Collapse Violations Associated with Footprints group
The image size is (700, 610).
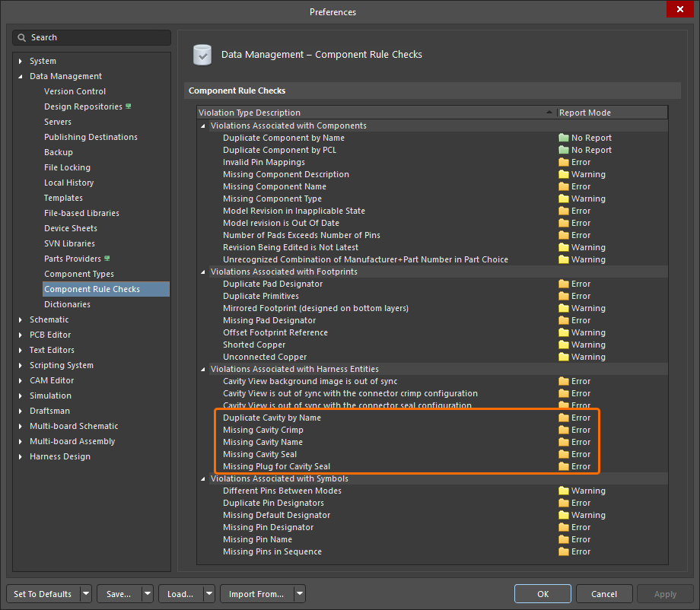click(203, 272)
